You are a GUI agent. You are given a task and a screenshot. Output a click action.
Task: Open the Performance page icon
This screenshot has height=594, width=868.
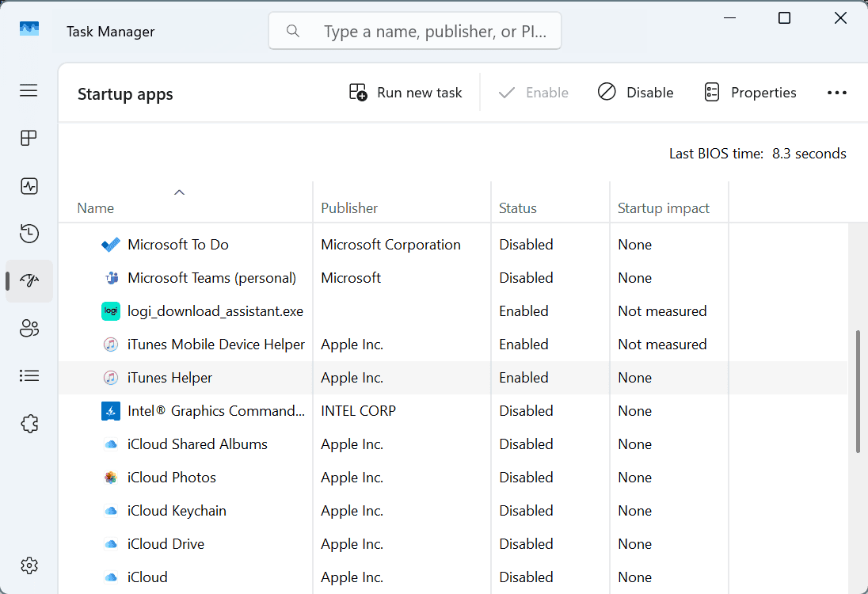(x=29, y=186)
